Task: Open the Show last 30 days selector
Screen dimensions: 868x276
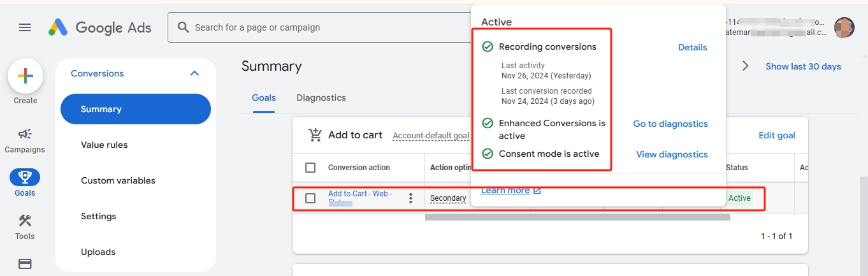Action: click(x=803, y=66)
